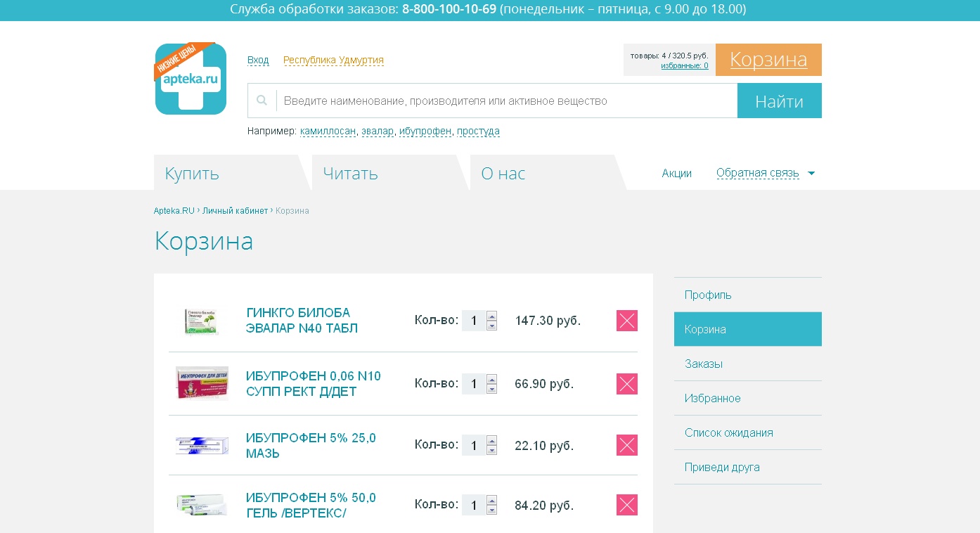Screen dimensions: 980x533
Task: Open Ибупрофен гель Вертекс product thumbnail
Action: click(x=202, y=505)
